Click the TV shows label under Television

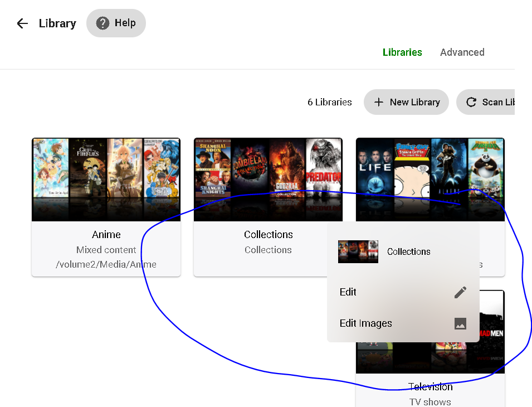[x=430, y=402]
